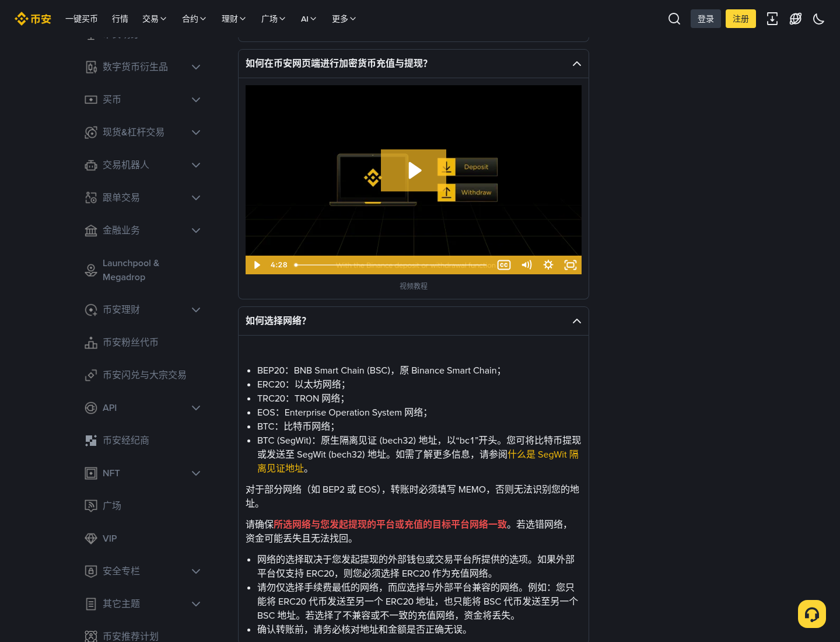The height and width of the screenshot is (642, 840).
Task: Open the language globe icon
Action: click(796, 19)
